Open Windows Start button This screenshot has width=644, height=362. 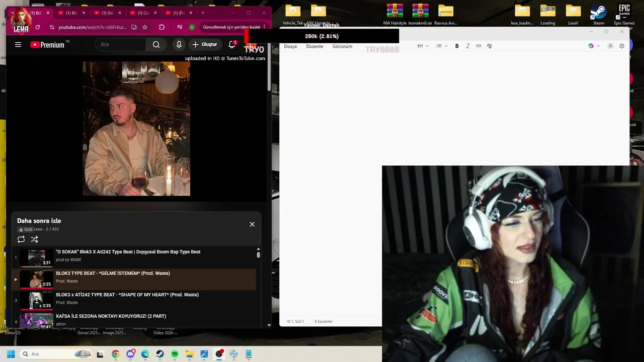(11, 354)
